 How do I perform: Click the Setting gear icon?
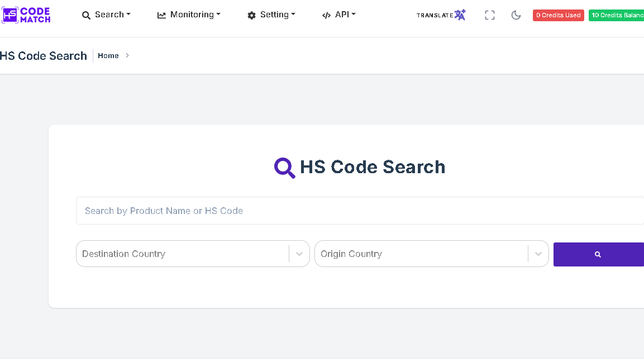(x=251, y=15)
